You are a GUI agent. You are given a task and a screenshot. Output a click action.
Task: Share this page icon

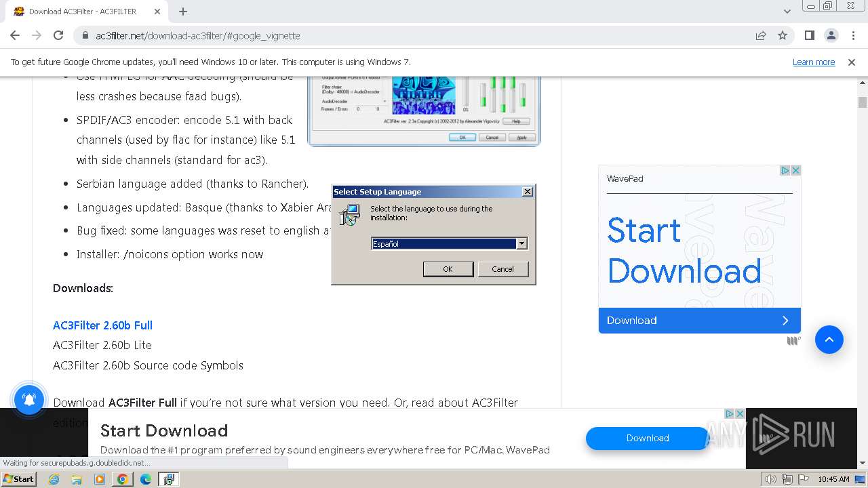761,35
